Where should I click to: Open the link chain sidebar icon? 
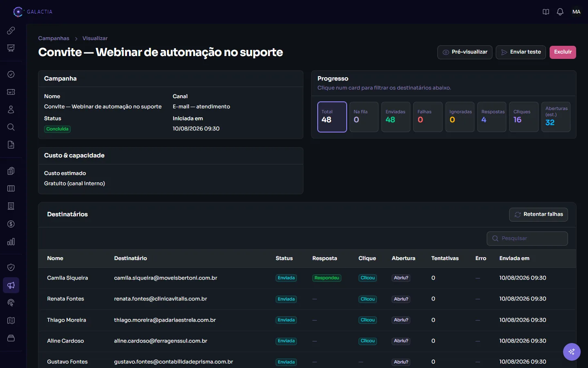pyautogui.click(x=11, y=31)
